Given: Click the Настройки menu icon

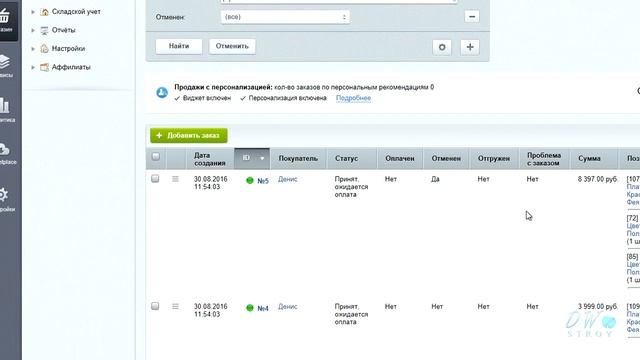Looking at the screenshot, I should pyautogui.click(x=44, y=49).
